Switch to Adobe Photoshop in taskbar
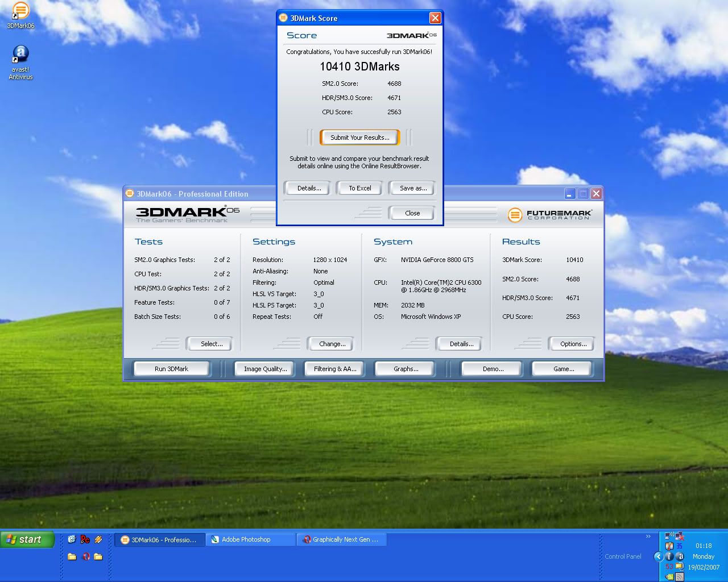728x582 pixels. coord(250,539)
